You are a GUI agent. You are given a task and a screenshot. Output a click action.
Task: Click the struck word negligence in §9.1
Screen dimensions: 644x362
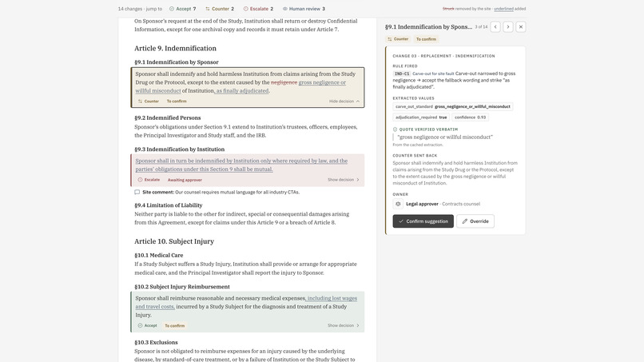(x=284, y=82)
